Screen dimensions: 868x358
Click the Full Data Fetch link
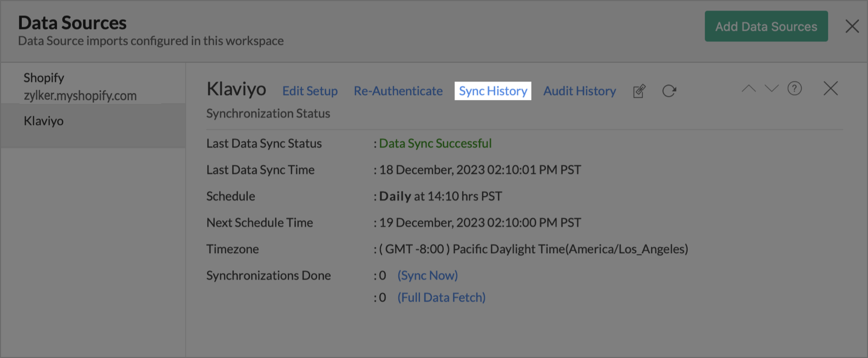coord(442,297)
